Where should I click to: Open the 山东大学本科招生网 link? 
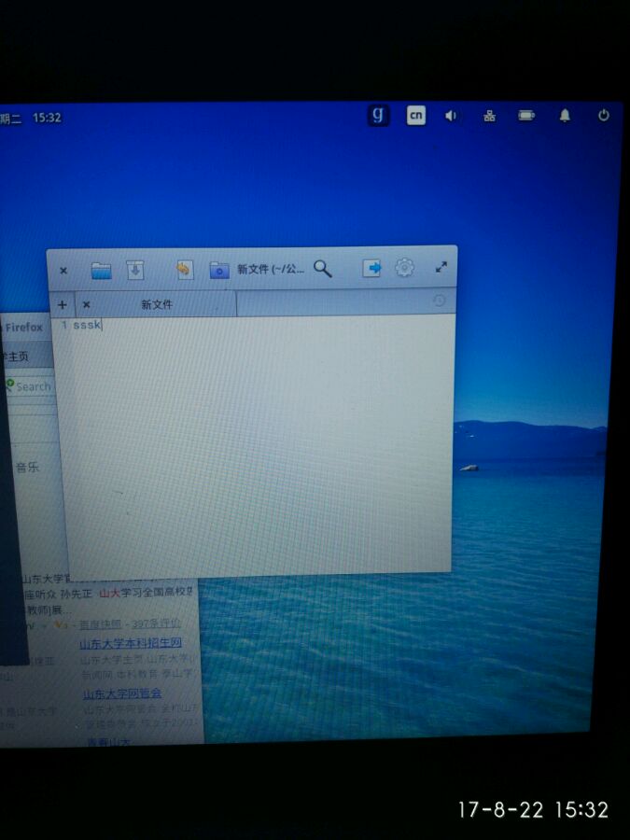pyautogui.click(x=131, y=643)
